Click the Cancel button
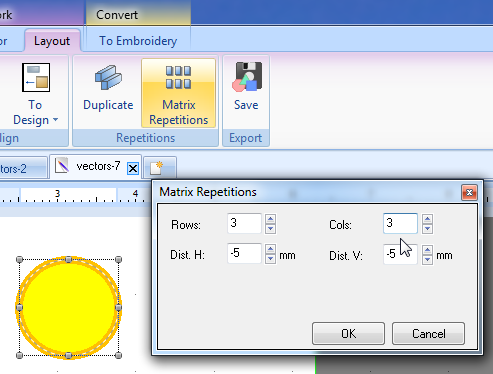Viewport: 493px width, 374px height. click(428, 333)
